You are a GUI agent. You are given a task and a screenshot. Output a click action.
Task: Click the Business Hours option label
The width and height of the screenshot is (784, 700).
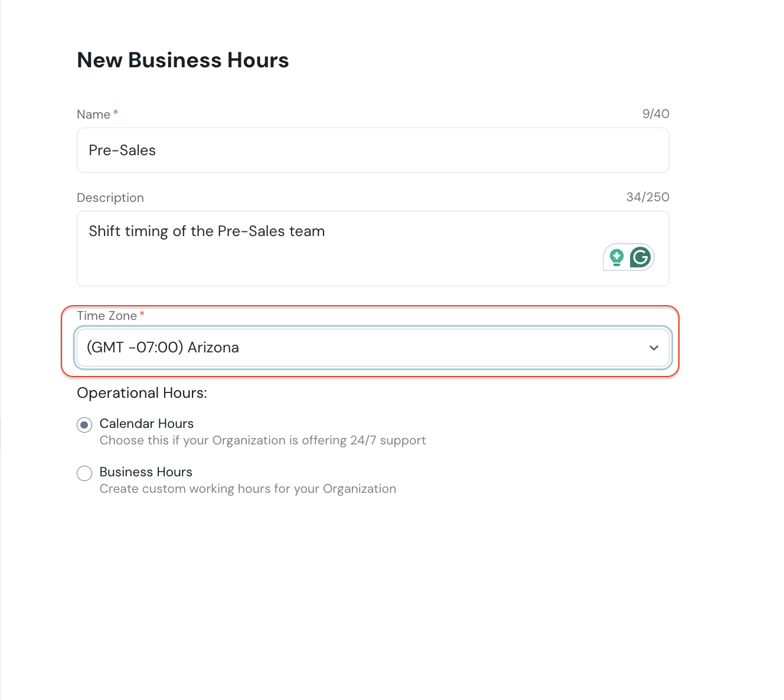pos(146,472)
